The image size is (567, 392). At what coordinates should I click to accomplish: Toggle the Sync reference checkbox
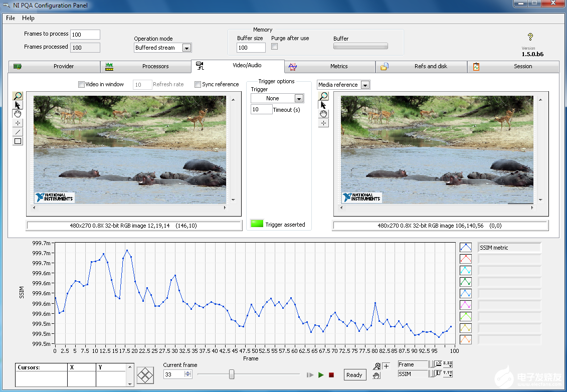pyautogui.click(x=198, y=84)
